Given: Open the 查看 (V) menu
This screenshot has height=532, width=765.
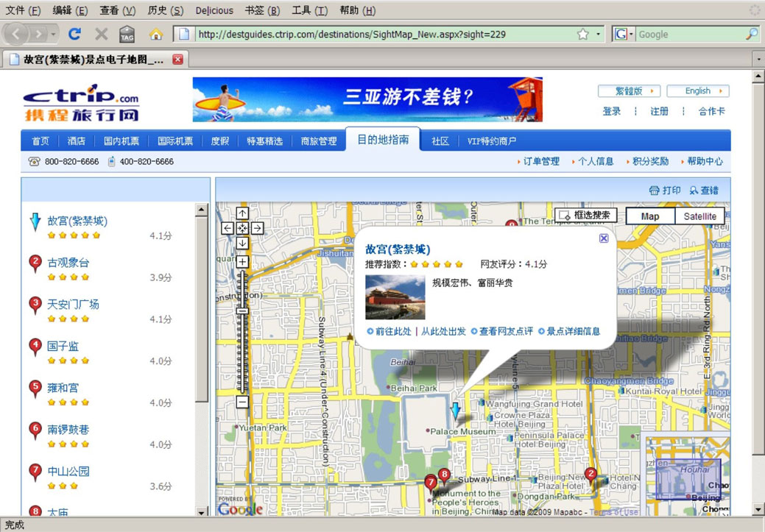Looking at the screenshot, I should pyautogui.click(x=117, y=10).
